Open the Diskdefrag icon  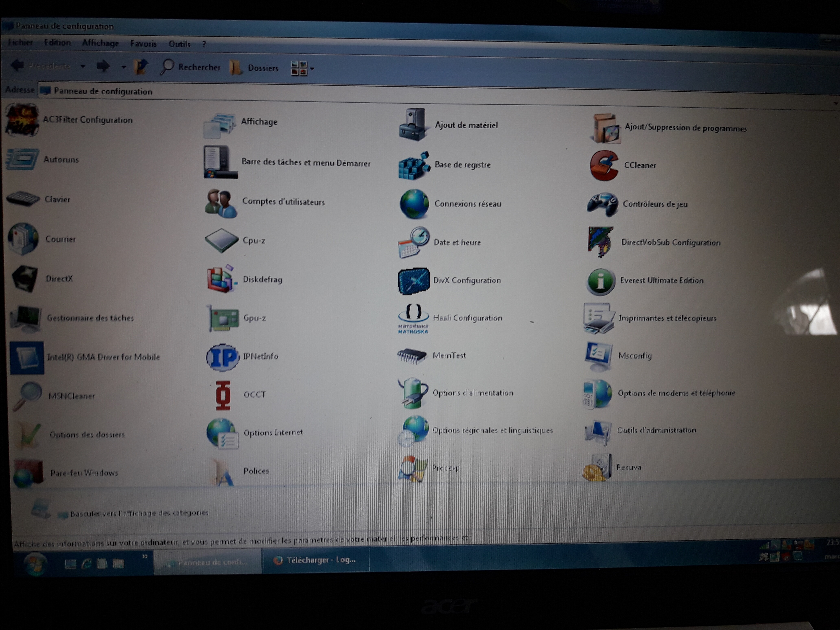(222, 279)
